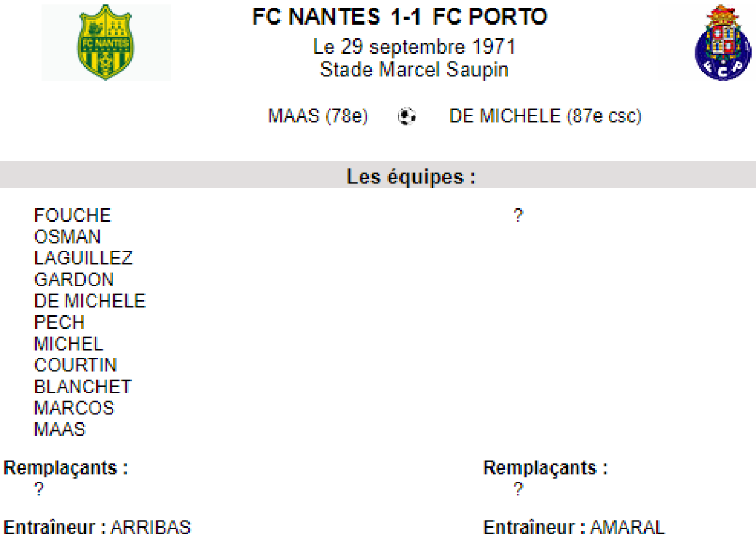Select player LAGUILLEZ in lineup
The image size is (756, 537).
point(83,258)
